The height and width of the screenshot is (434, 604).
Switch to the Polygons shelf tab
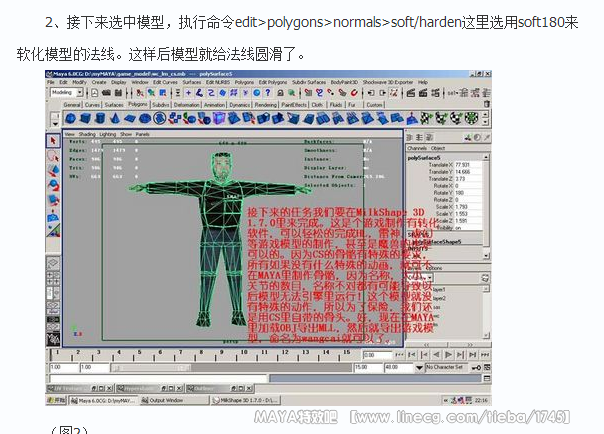pyautogui.click(x=138, y=104)
